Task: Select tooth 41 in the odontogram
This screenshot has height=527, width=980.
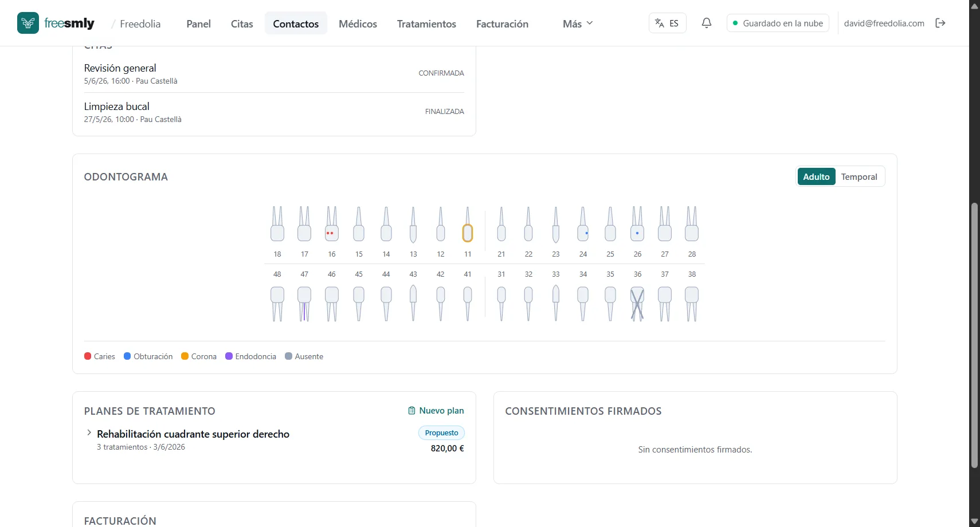Action: pyautogui.click(x=468, y=304)
